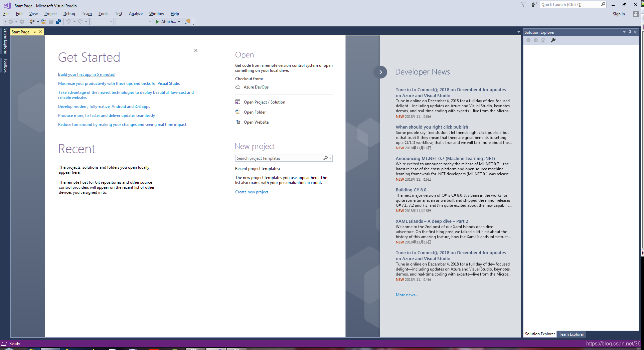The width and height of the screenshot is (644, 350).
Task: Click the Navigate Backward arrow in the toolbar
Action: [11, 22]
